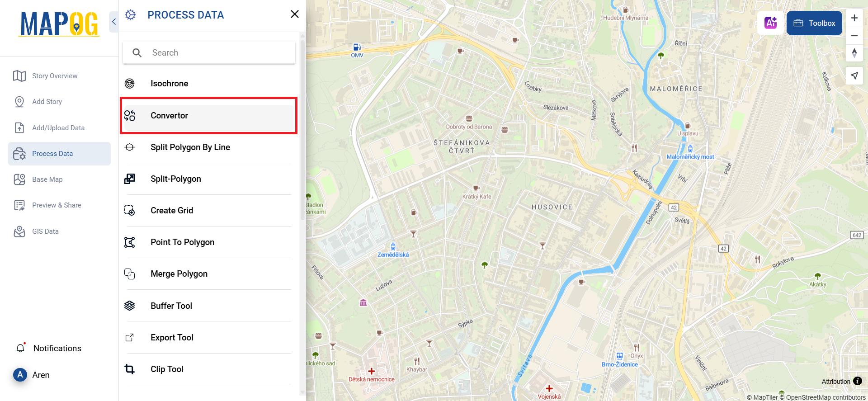The height and width of the screenshot is (401, 868).
Task: Select the Clip Tool crop icon
Action: tap(130, 369)
